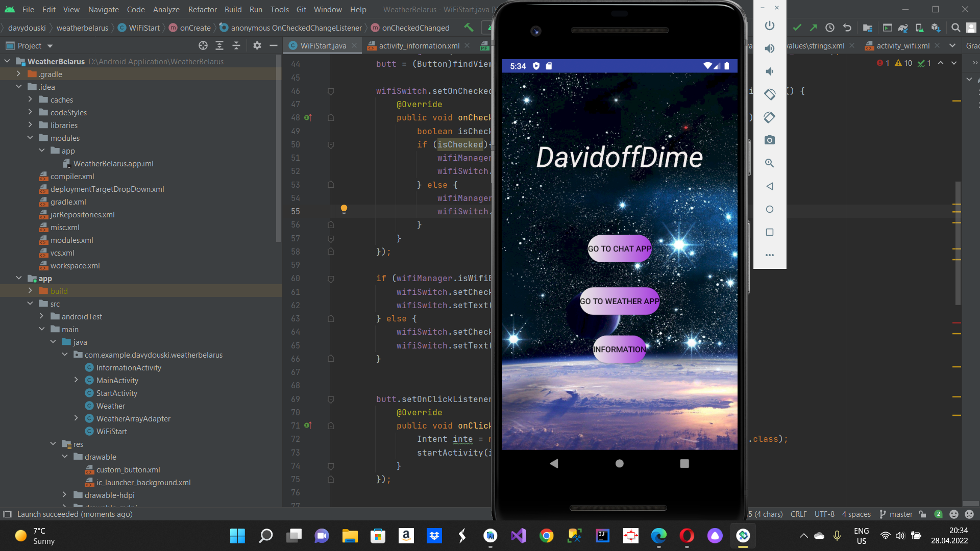Click the master git branch widget

click(x=896, y=514)
